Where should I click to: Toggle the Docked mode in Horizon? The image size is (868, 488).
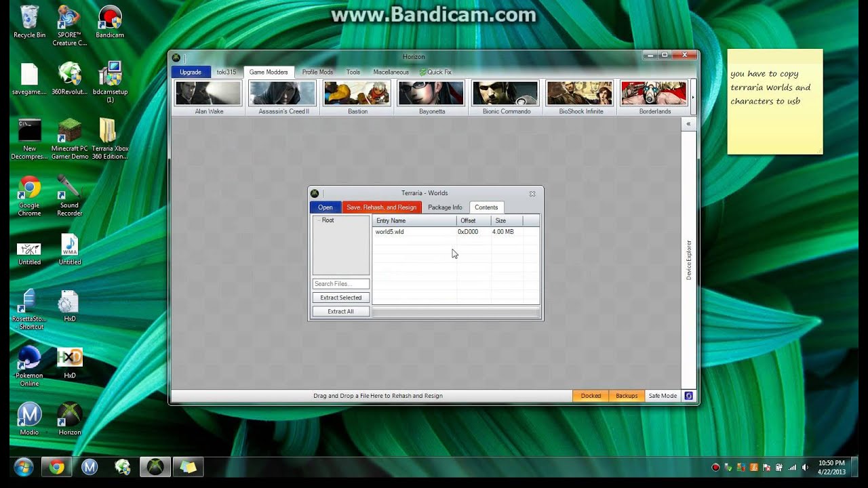click(x=591, y=396)
